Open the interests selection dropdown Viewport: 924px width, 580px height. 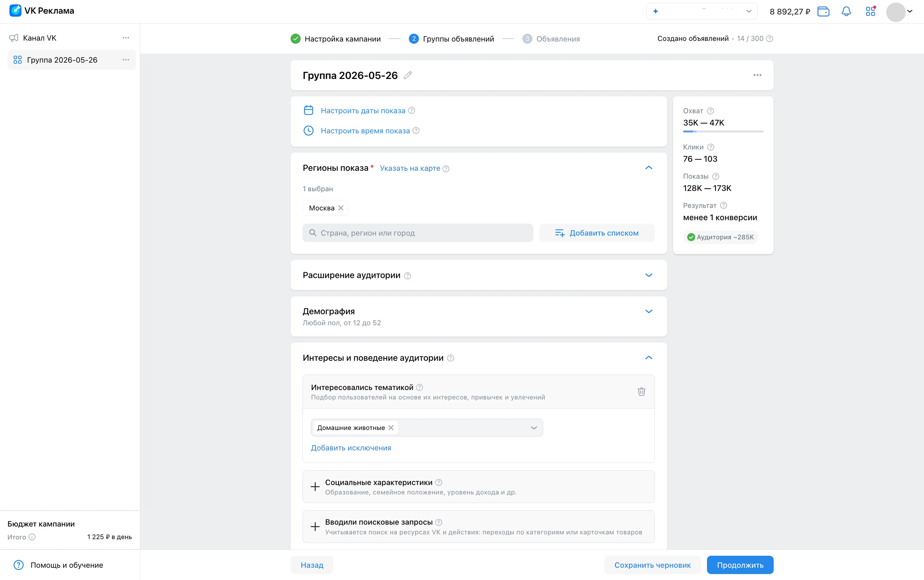[534, 428]
